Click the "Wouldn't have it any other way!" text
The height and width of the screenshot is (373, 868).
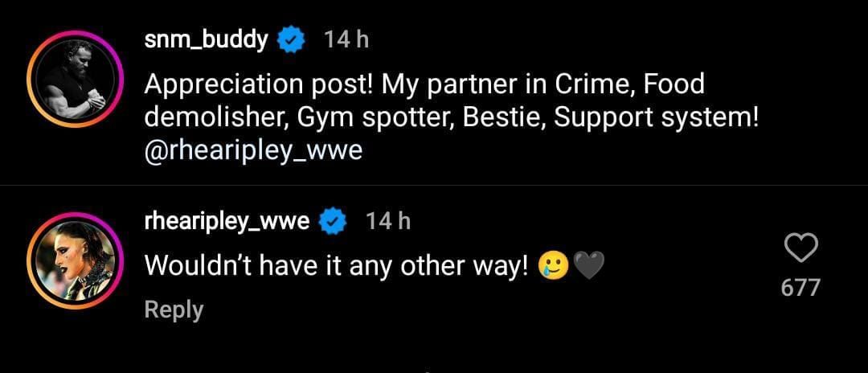click(336, 267)
